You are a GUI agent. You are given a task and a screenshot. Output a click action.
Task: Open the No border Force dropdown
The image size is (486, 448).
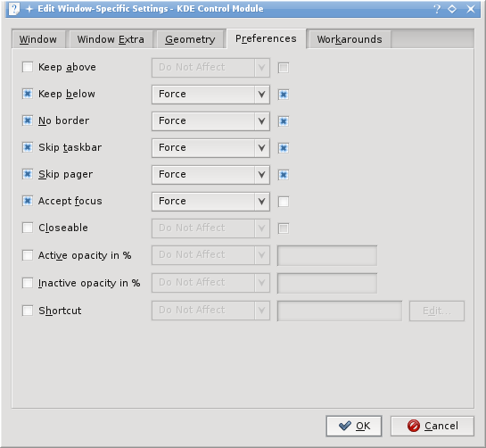pyautogui.click(x=210, y=121)
